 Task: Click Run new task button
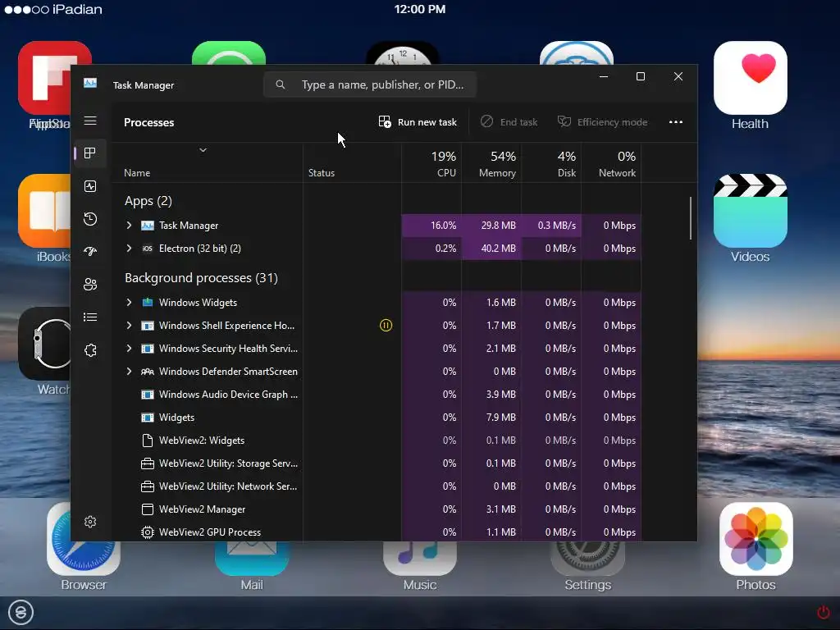point(418,122)
